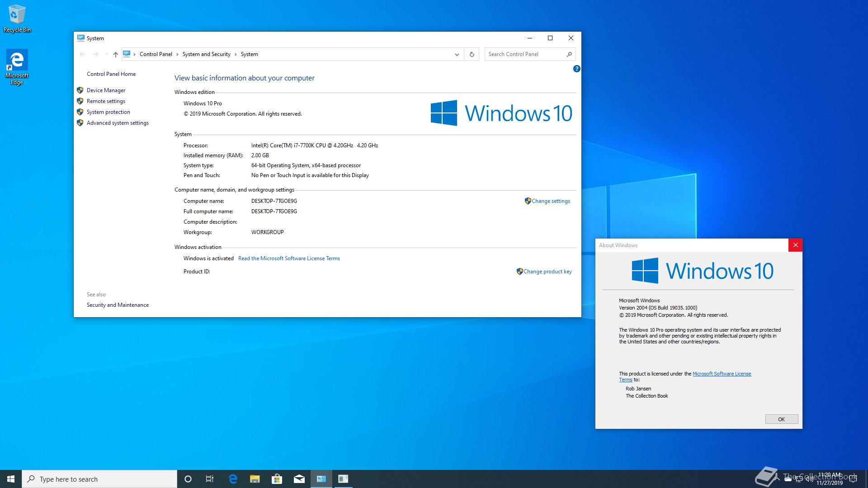
Task: Click the WORKGROUP value text
Action: point(267,232)
